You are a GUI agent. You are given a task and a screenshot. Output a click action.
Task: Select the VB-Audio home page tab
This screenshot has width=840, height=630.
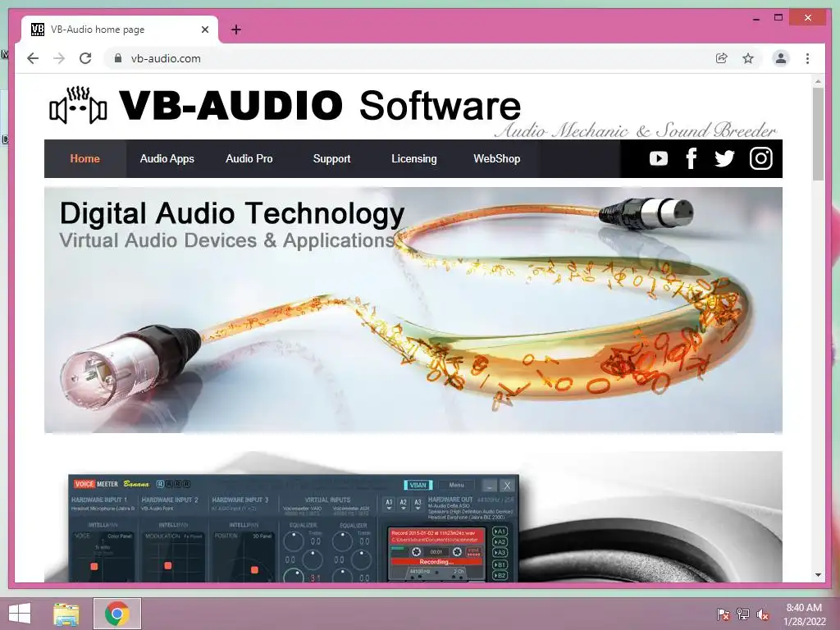pyautogui.click(x=120, y=30)
